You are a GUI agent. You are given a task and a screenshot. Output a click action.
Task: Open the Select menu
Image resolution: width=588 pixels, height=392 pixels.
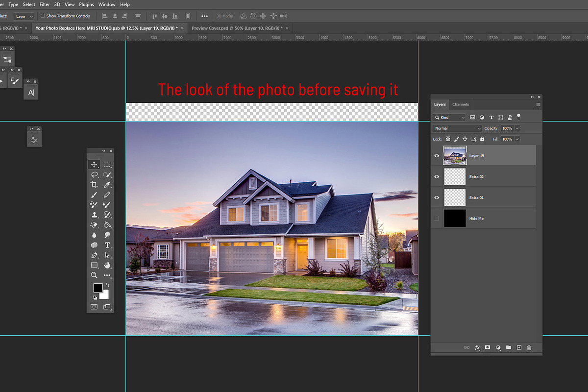29,4
